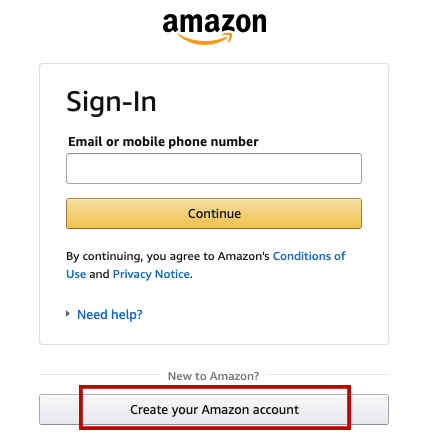Click the Email or mobile phone number label
Viewport: 433px width, 442px height.
click(x=163, y=141)
